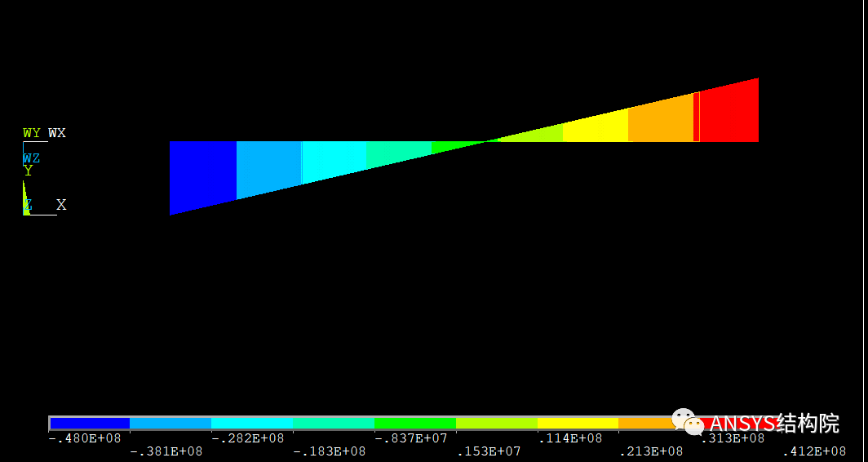Click the legend value -.381E+08
868x462 pixels.
(166, 451)
